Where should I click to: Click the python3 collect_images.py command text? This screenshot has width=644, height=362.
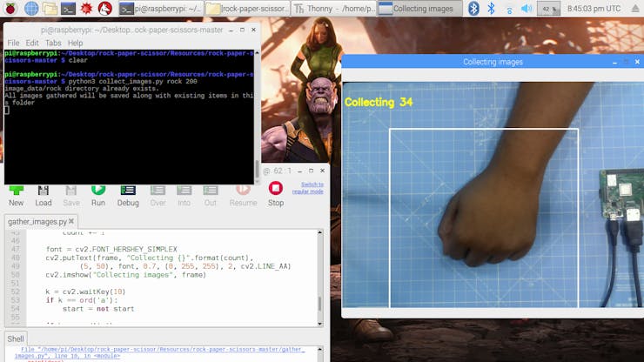[x=132, y=81]
